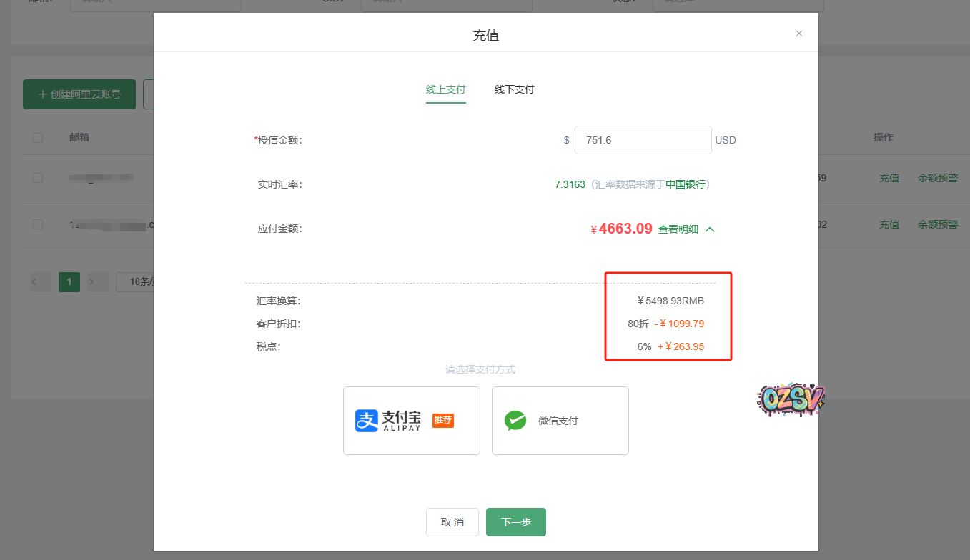Click 充值 link in the first row
The image size is (970, 560).
[x=889, y=178]
